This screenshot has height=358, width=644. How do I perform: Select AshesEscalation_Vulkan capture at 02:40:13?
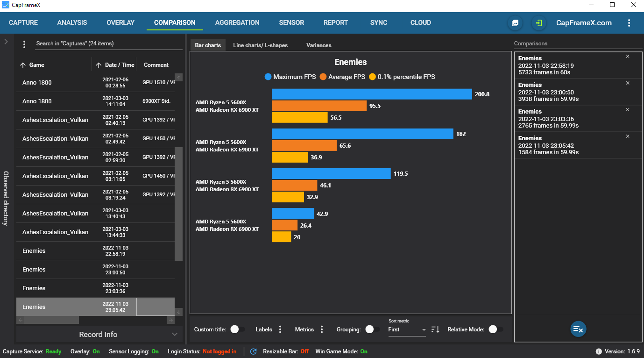(x=95, y=120)
